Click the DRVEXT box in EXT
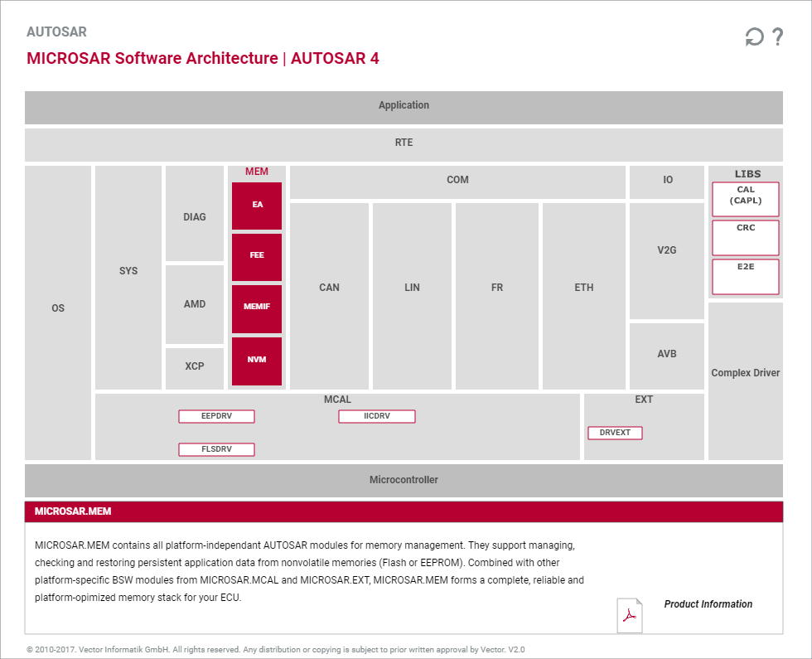The height and width of the screenshot is (659, 812). pyautogui.click(x=615, y=433)
